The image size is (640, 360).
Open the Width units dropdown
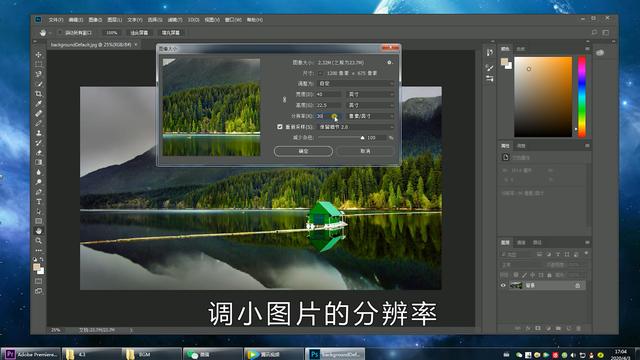(371, 94)
